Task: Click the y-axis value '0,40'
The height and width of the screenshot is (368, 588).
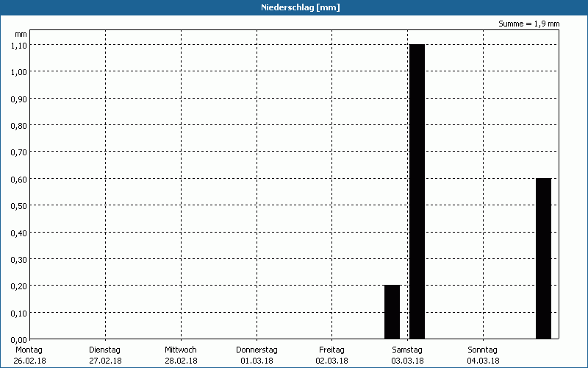Action: pos(19,233)
